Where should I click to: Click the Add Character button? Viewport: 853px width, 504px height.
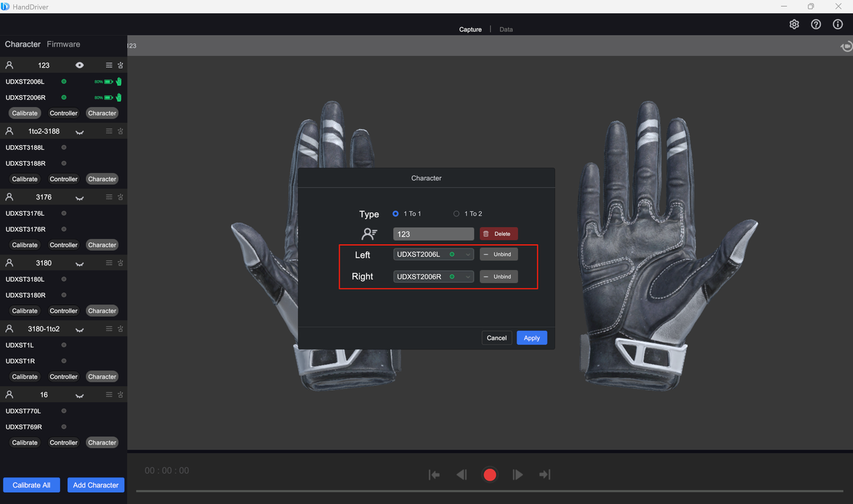[95, 485]
